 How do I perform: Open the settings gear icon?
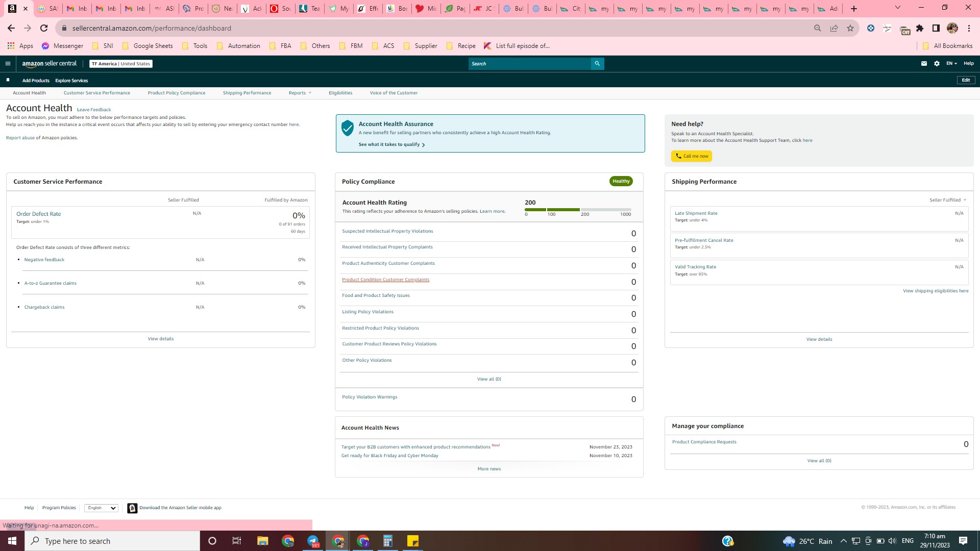click(x=937, y=64)
